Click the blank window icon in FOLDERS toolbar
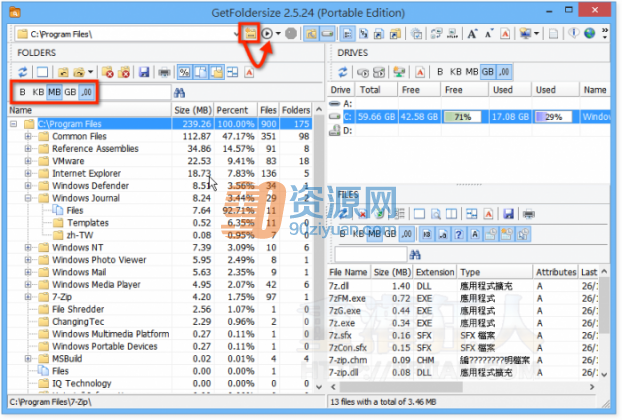 pyautogui.click(x=42, y=72)
